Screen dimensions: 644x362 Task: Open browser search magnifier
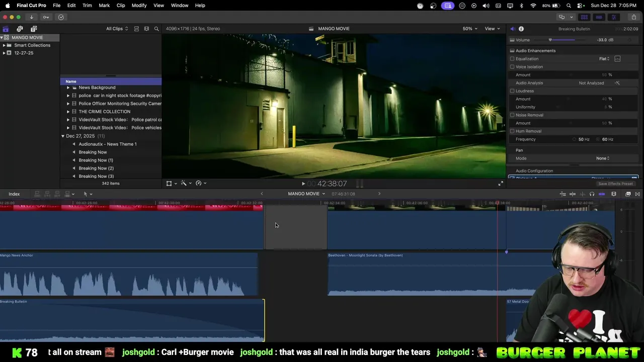(156, 29)
